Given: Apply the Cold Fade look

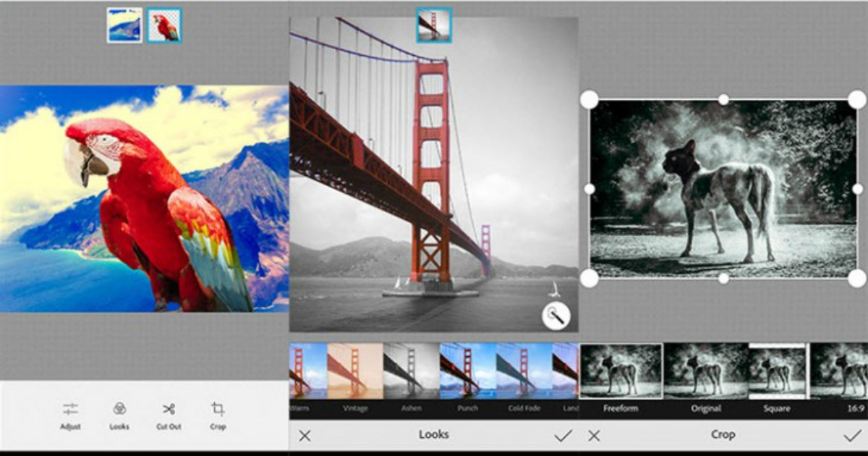Looking at the screenshot, I should tap(524, 371).
